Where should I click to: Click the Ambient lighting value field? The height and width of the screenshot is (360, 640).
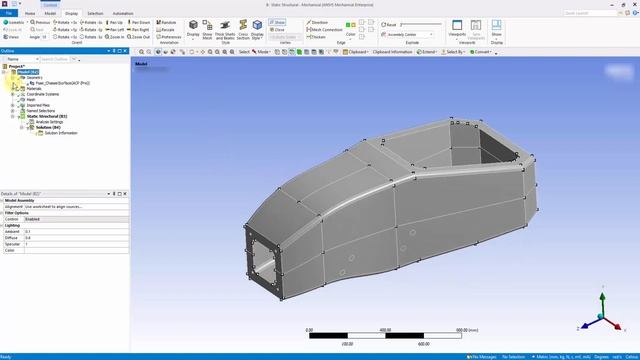(x=76, y=231)
